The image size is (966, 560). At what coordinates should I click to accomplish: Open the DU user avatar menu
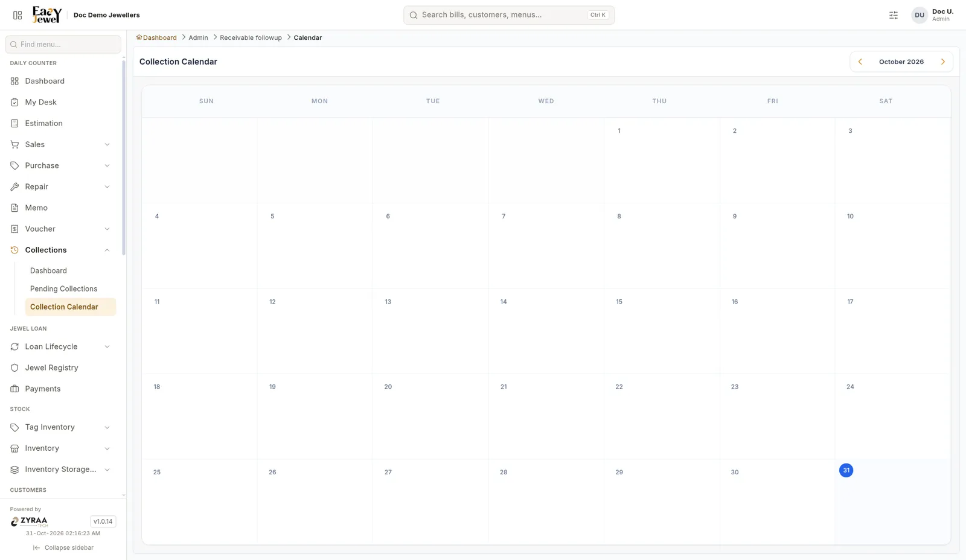click(919, 15)
